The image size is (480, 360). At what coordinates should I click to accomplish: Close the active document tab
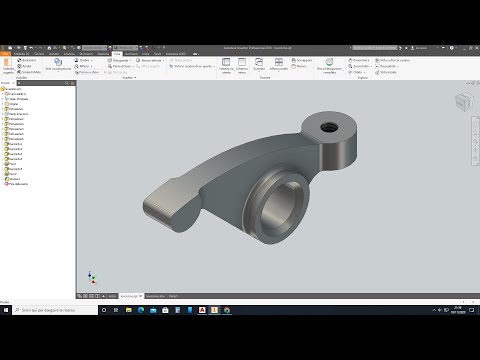pyautogui.click(x=140, y=296)
